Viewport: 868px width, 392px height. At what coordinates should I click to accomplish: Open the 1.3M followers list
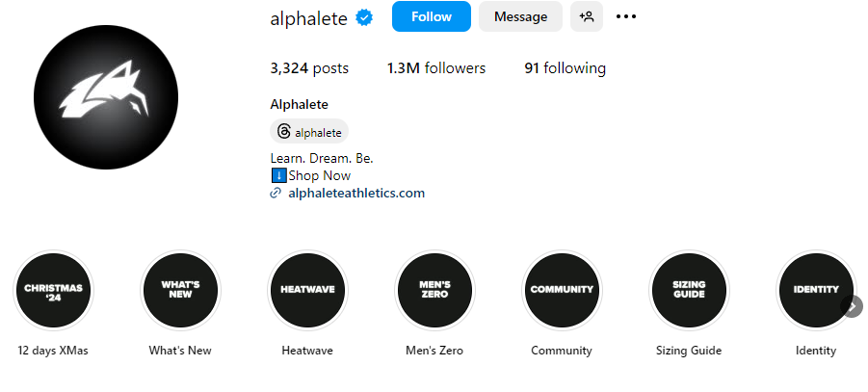pyautogui.click(x=435, y=68)
